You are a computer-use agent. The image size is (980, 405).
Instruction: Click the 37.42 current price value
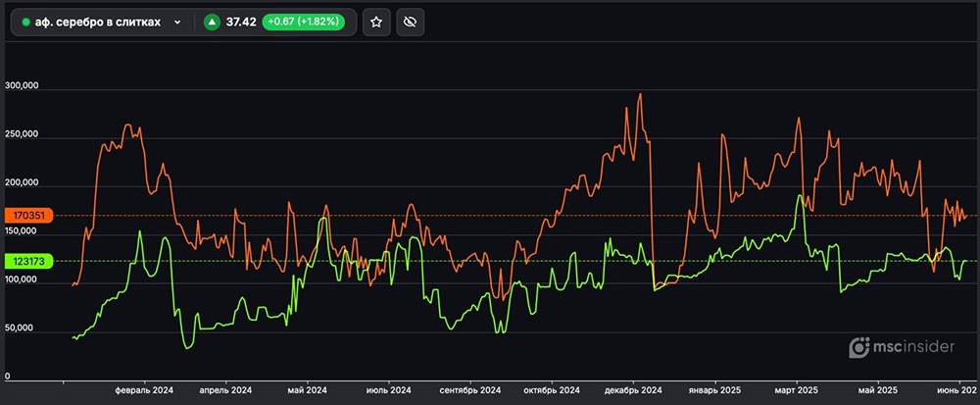(x=240, y=22)
